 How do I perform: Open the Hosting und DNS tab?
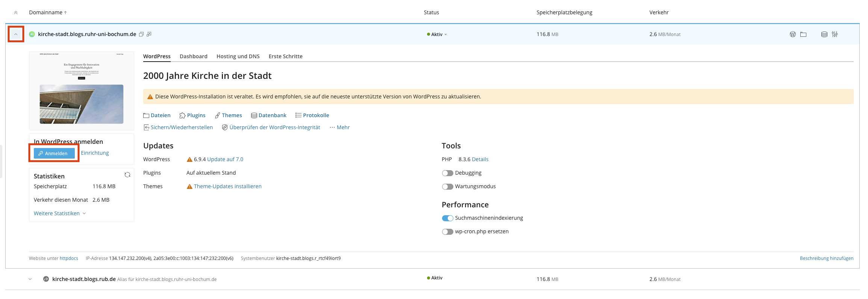tap(238, 56)
